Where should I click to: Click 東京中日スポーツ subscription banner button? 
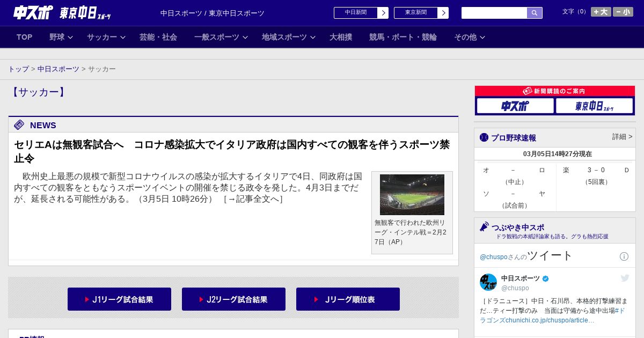coord(594,106)
